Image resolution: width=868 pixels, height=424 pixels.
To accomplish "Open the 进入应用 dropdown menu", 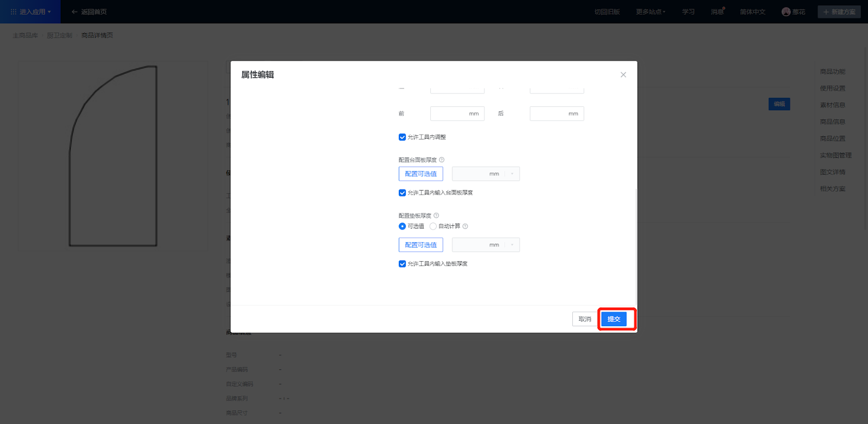I will (x=31, y=12).
